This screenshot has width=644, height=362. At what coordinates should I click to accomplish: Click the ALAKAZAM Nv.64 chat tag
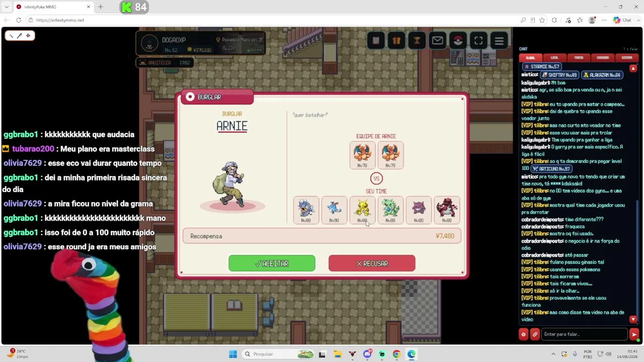coord(603,75)
